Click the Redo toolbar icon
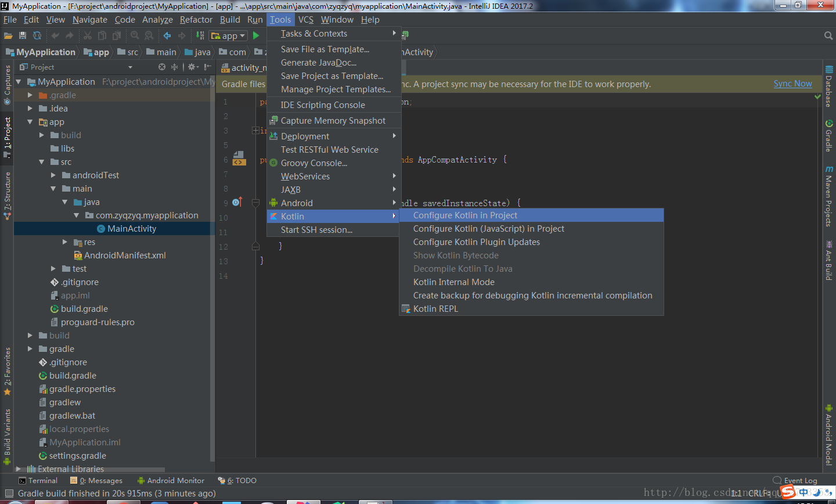Image resolution: width=836 pixels, height=504 pixels. [70, 36]
